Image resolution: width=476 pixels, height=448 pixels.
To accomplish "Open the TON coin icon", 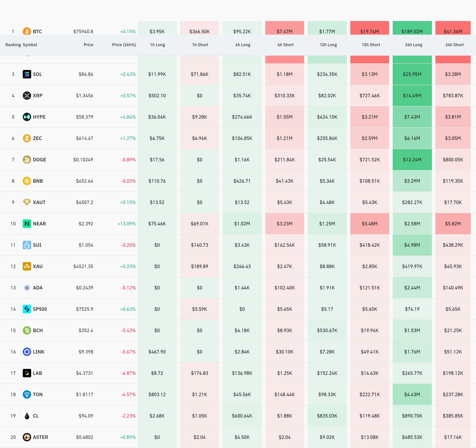I will click(x=27, y=394).
